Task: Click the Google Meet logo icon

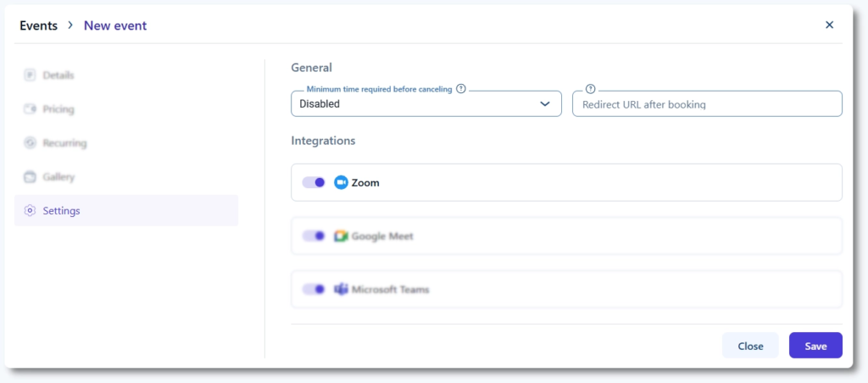Action: pyautogui.click(x=341, y=236)
